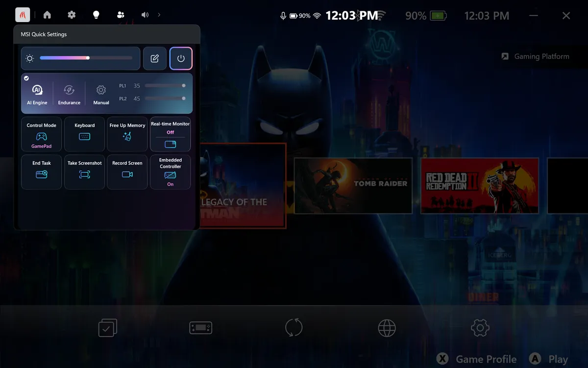Open the people/community icon in top bar
Image resolution: width=588 pixels, height=368 pixels.
point(121,15)
